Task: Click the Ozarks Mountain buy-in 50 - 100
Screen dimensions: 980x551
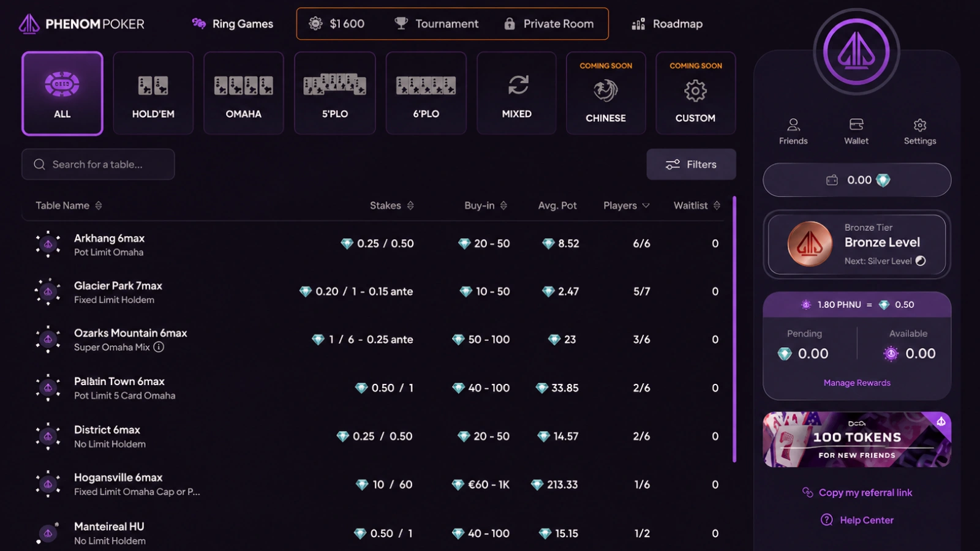Action: pos(481,340)
